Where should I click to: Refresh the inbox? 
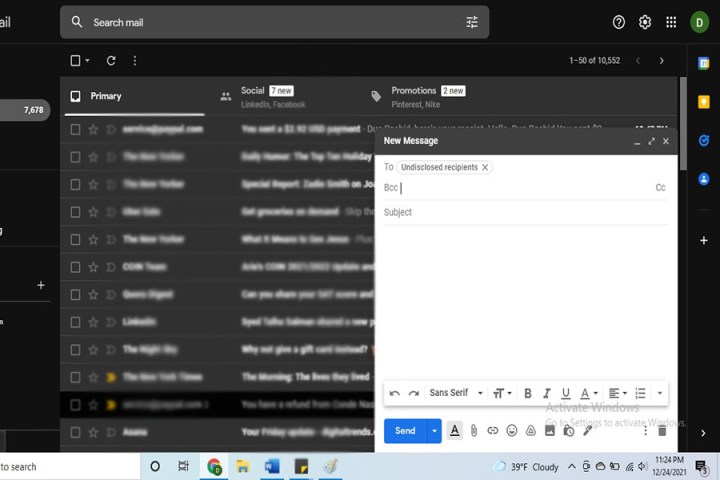click(111, 61)
